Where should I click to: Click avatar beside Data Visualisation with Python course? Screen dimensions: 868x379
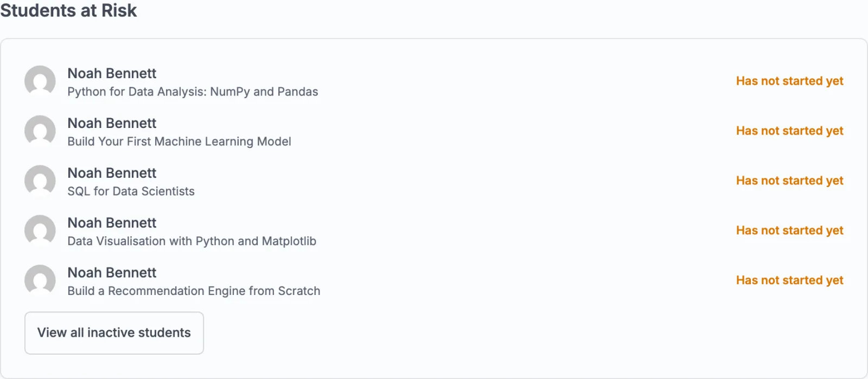coord(40,231)
